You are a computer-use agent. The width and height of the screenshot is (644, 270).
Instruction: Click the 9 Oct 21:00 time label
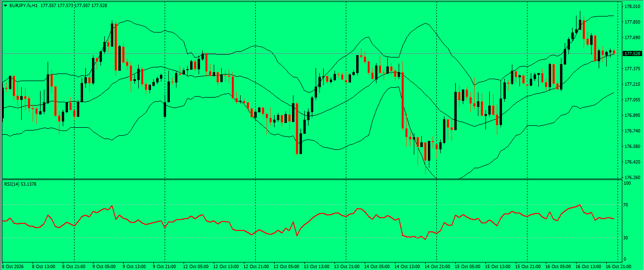(164, 267)
